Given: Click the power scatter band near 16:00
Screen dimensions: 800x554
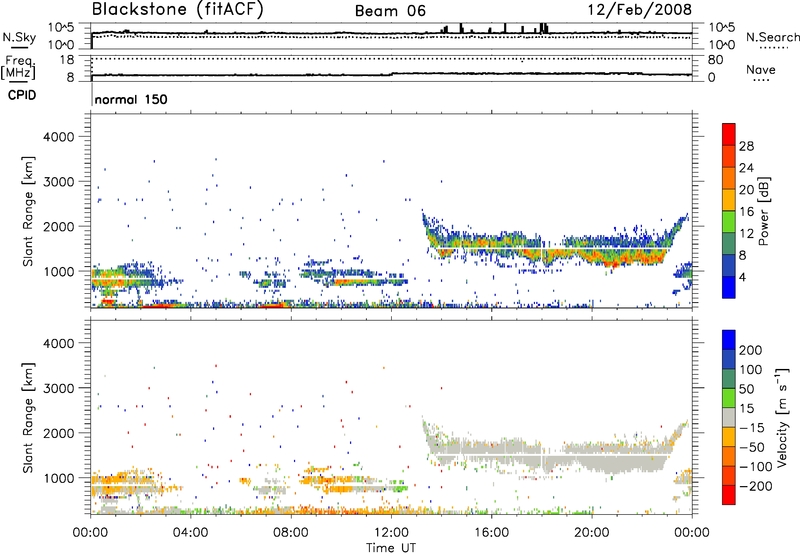Looking at the screenshot, I should point(491,244).
